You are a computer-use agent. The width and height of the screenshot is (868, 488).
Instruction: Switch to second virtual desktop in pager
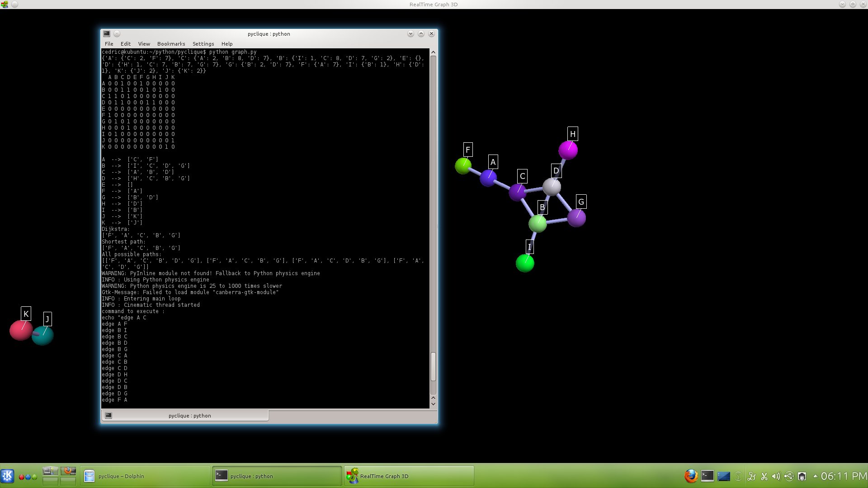(x=68, y=471)
